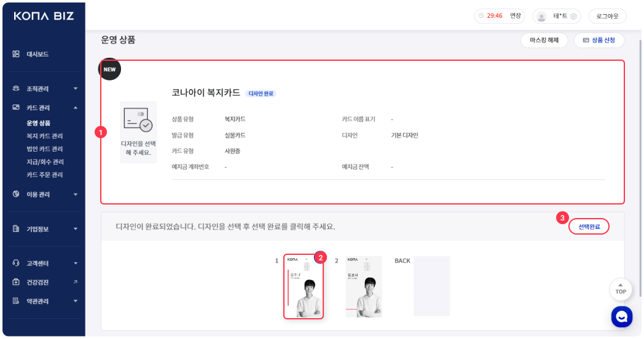Click the 건강검진 sidebar icon
The height and width of the screenshot is (339, 644).
pos(16,282)
